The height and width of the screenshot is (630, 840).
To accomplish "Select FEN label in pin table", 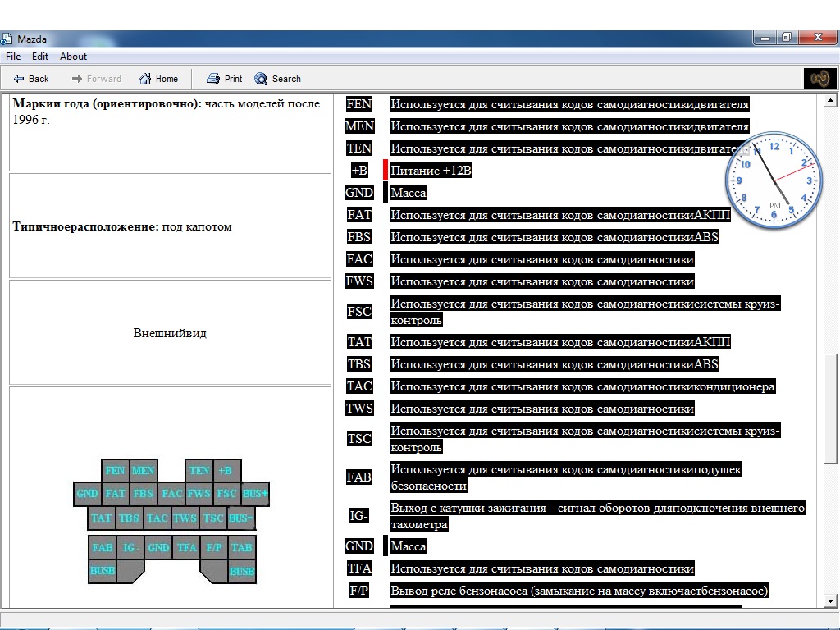I will [x=359, y=104].
